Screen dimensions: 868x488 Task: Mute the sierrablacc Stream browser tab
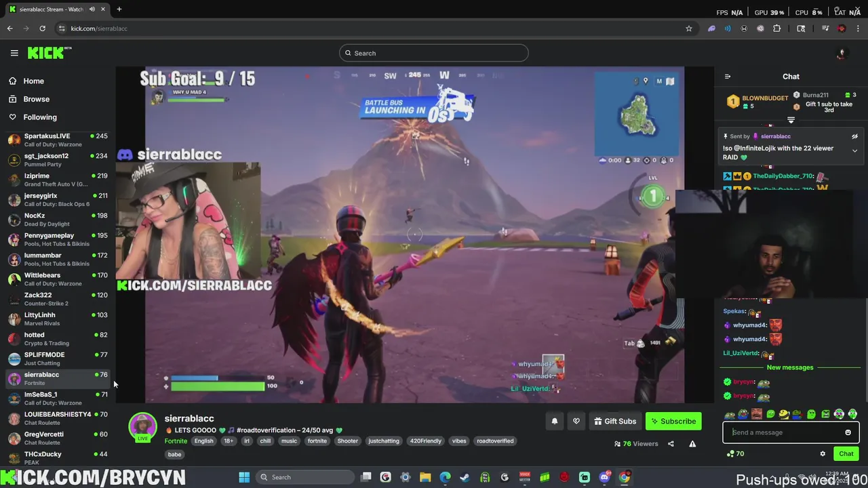coord(92,9)
